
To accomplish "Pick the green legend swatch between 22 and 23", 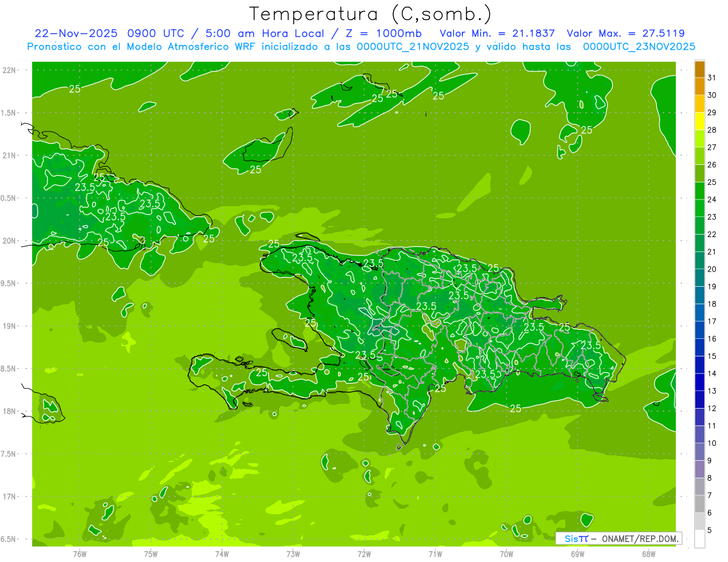I will click(699, 226).
